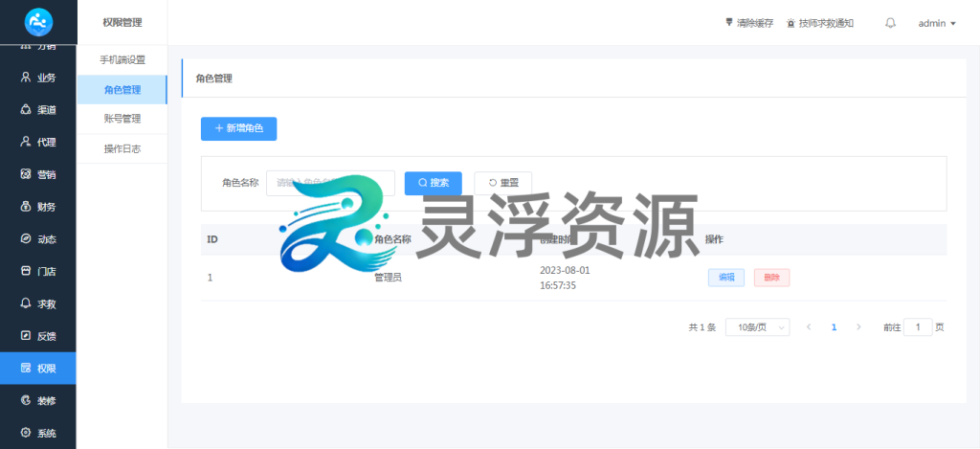Open 操作日志 submenu item
This screenshot has width=980, height=449.
point(122,148)
